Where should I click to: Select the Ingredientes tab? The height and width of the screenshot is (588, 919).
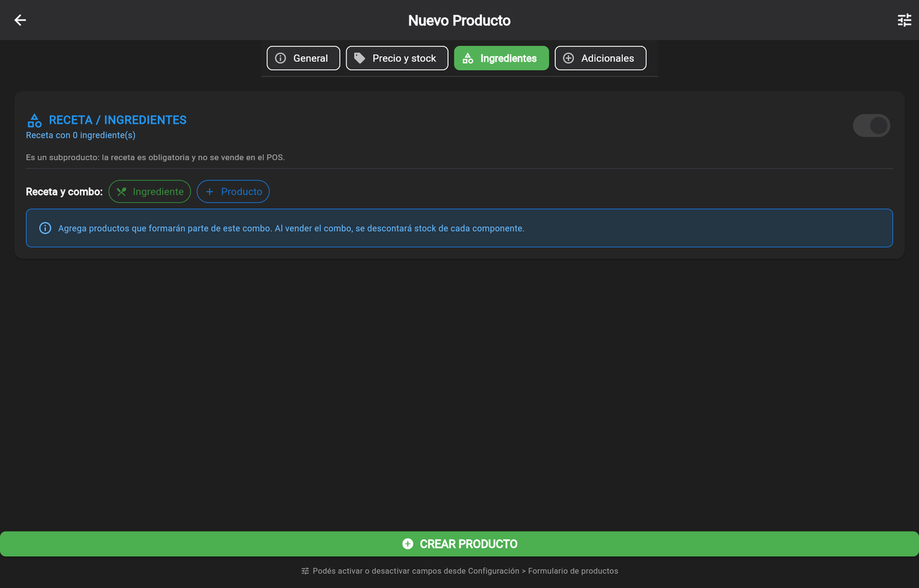502,58
